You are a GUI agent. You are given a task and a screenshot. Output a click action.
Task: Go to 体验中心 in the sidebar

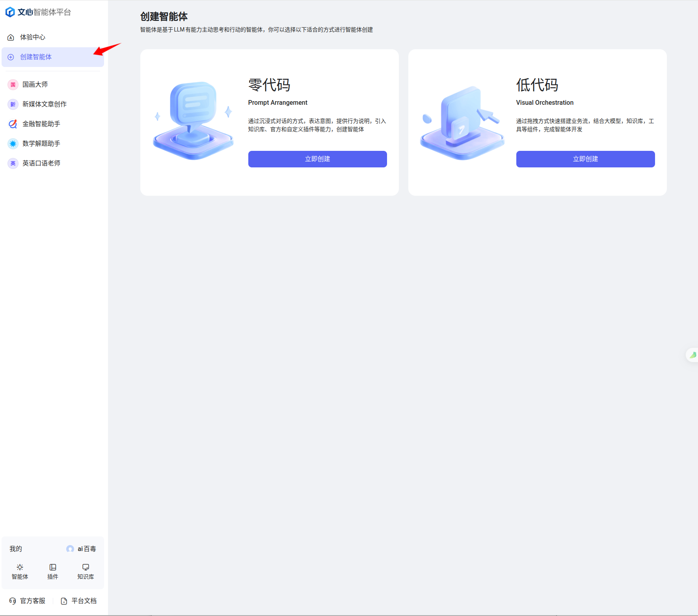(53, 37)
